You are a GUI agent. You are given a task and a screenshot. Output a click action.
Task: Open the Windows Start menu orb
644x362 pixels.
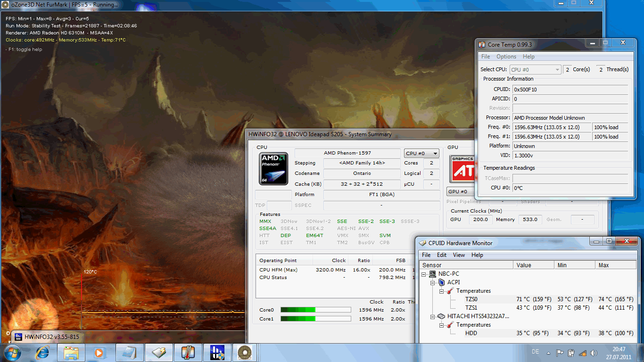pyautogui.click(x=12, y=353)
